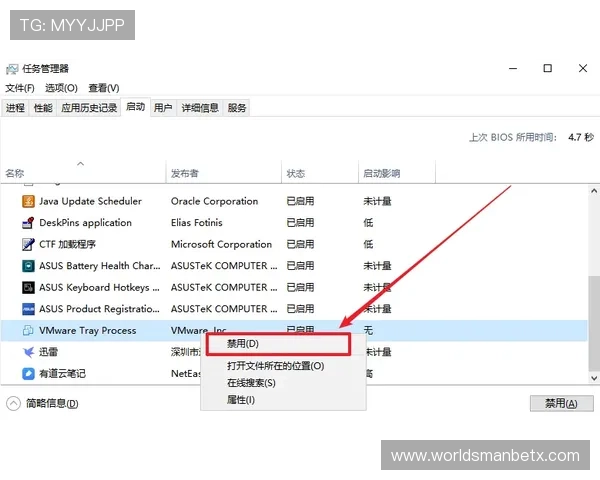Viewport: 600px width, 480px height.
Task: Open the 文件(F) menu
Action: (x=20, y=88)
